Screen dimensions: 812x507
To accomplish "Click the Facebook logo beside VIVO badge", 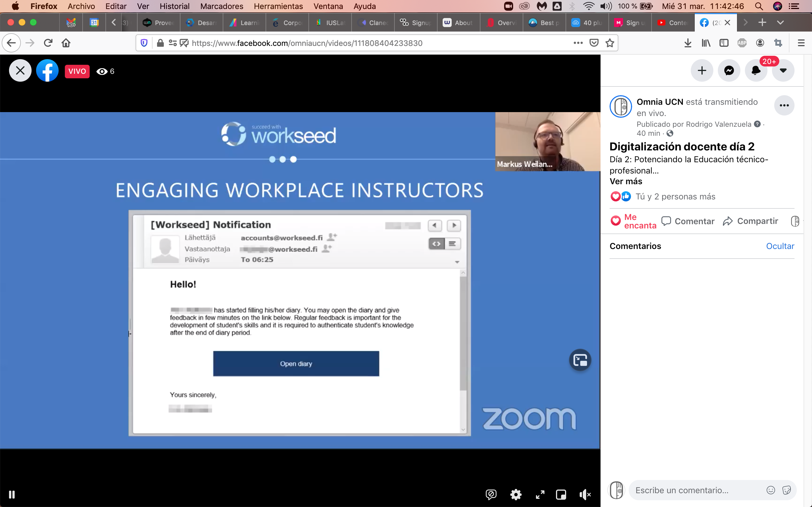I will pyautogui.click(x=47, y=71).
